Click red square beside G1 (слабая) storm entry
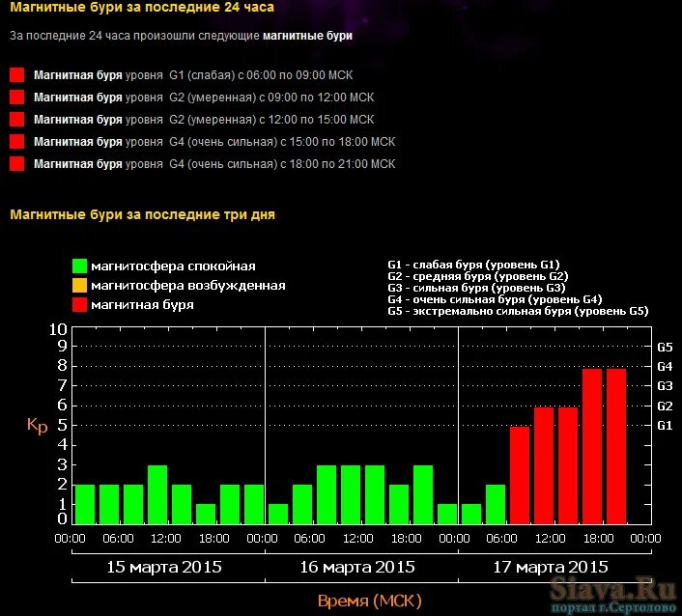This screenshot has height=616, width=682. pos(17,74)
